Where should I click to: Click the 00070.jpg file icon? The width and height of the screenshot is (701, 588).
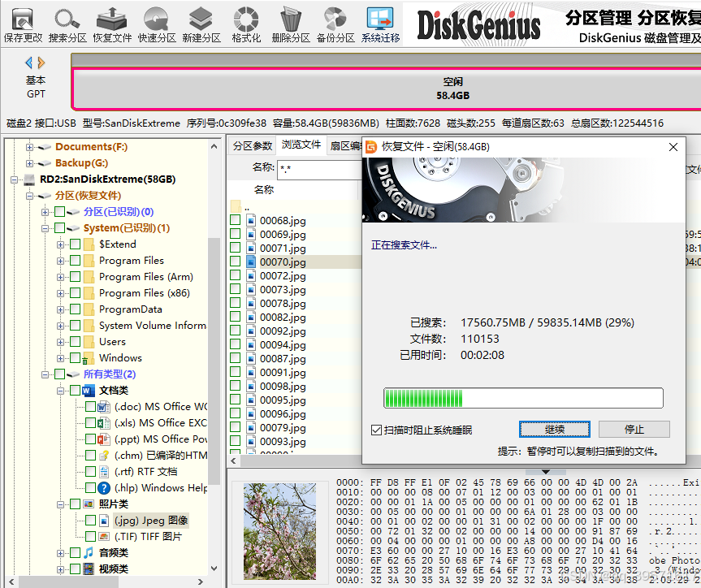click(x=251, y=262)
